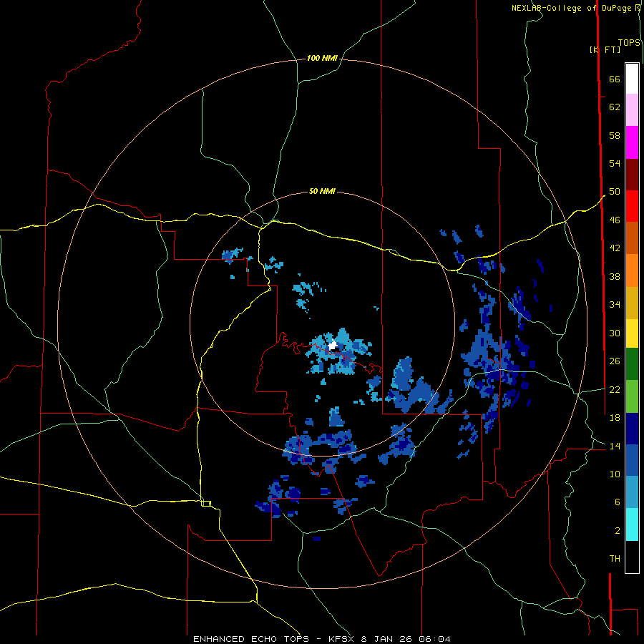Click the "TOPS" legend heading
The width and height of the screenshot is (644, 644).
629,43
